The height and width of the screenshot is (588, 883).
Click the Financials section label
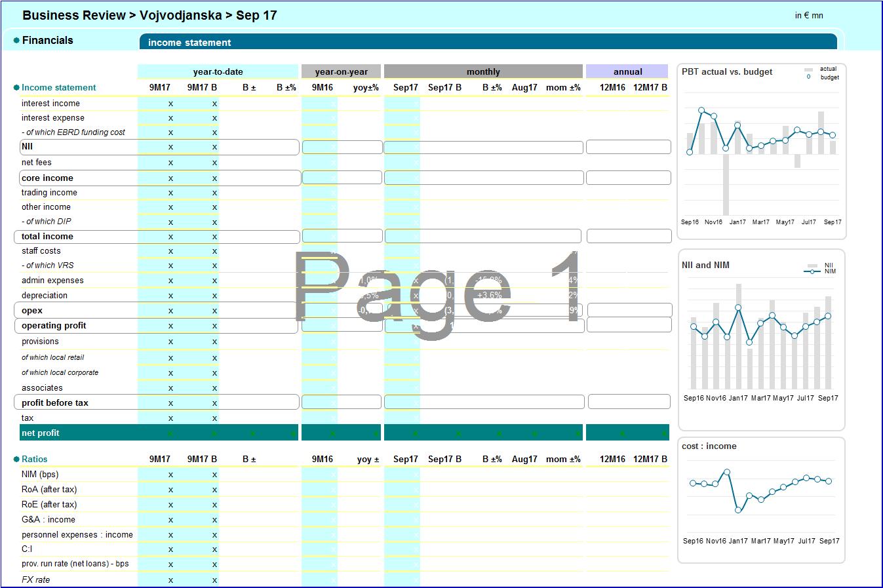pyautogui.click(x=47, y=40)
